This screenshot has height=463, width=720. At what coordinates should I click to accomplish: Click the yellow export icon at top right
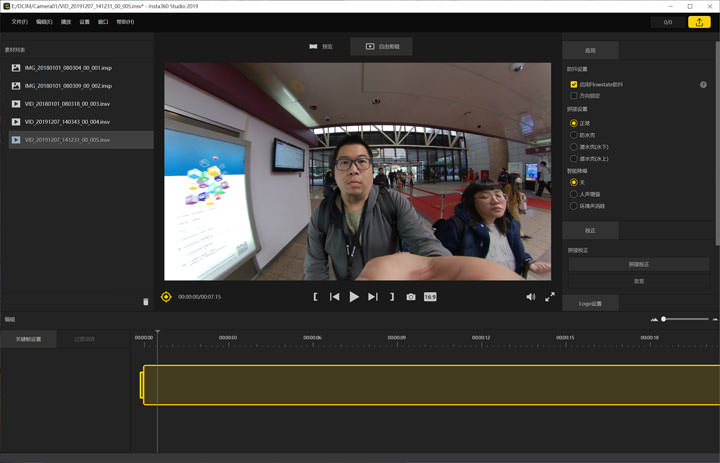(698, 22)
